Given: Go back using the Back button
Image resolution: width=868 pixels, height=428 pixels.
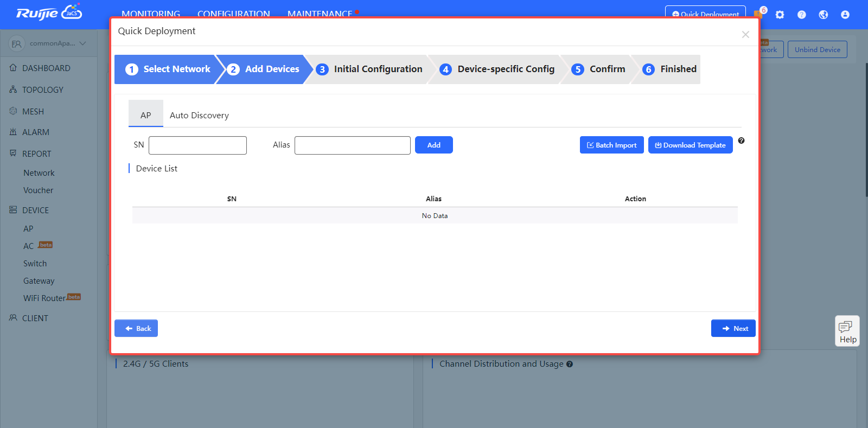Looking at the screenshot, I should (x=136, y=328).
